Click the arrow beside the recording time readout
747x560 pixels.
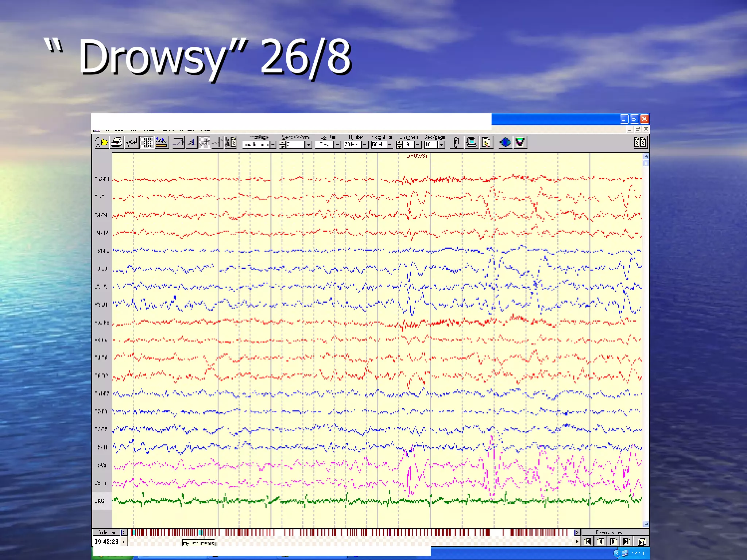coord(124,542)
